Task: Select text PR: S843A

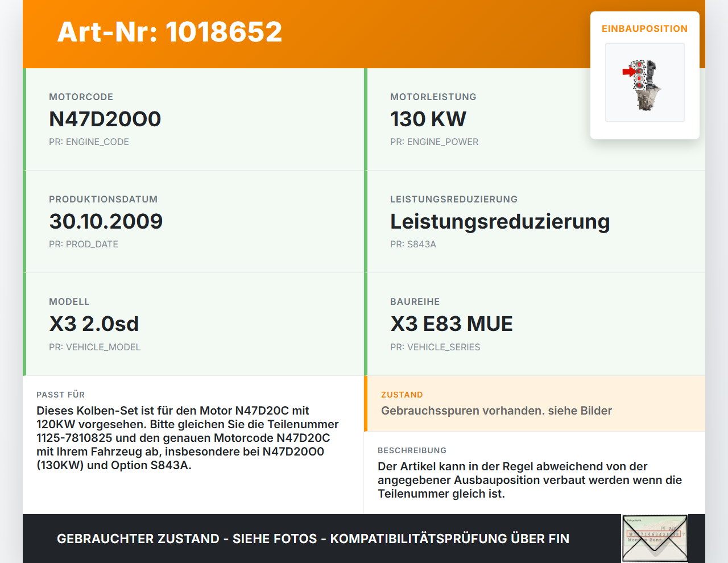Action: (413, 244)
